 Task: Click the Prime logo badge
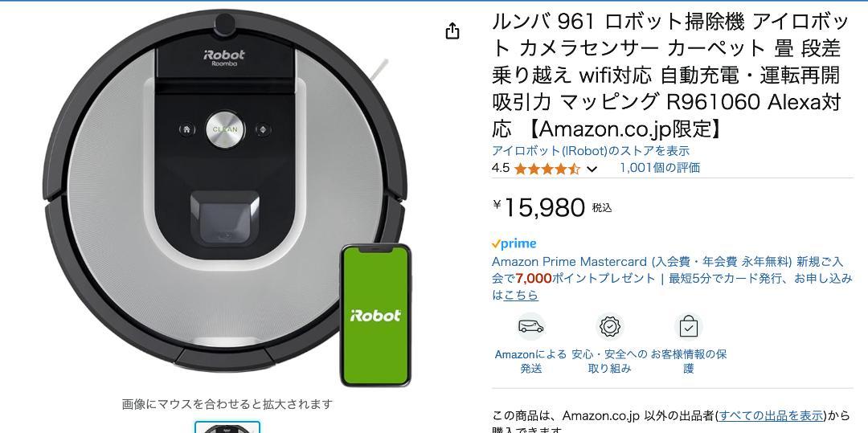pyautogui.click(x=514, y=243)
